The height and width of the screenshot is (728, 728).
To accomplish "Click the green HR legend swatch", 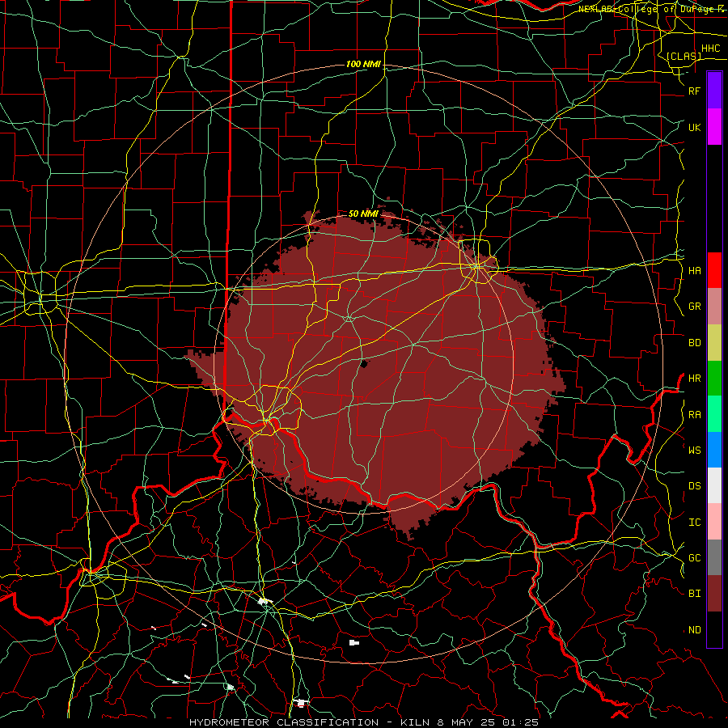I will point(714,379).
